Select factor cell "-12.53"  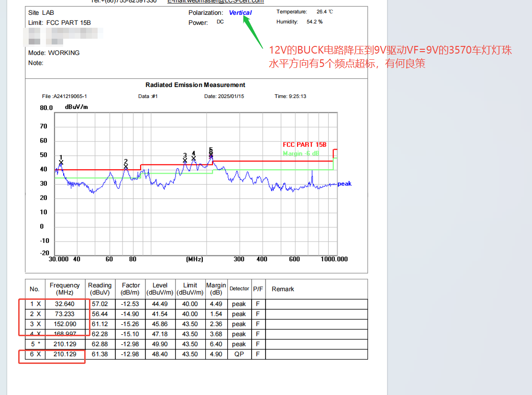pos(130,304)
